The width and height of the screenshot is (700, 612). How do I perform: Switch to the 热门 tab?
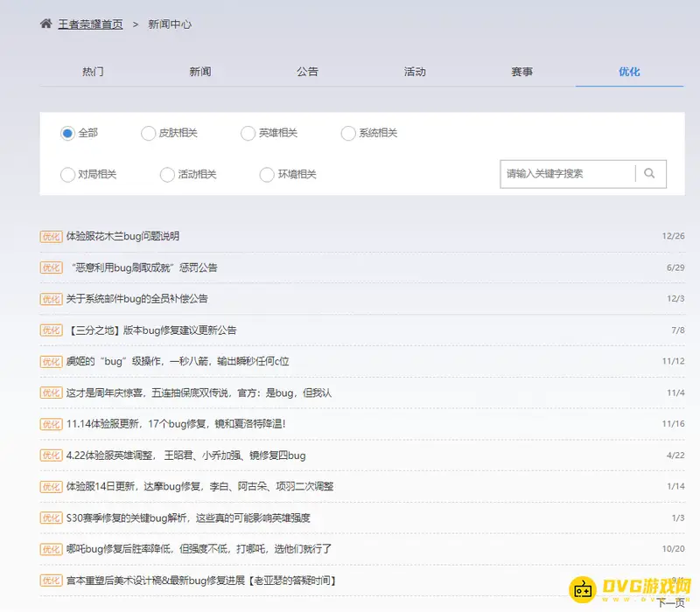[93, 72]
